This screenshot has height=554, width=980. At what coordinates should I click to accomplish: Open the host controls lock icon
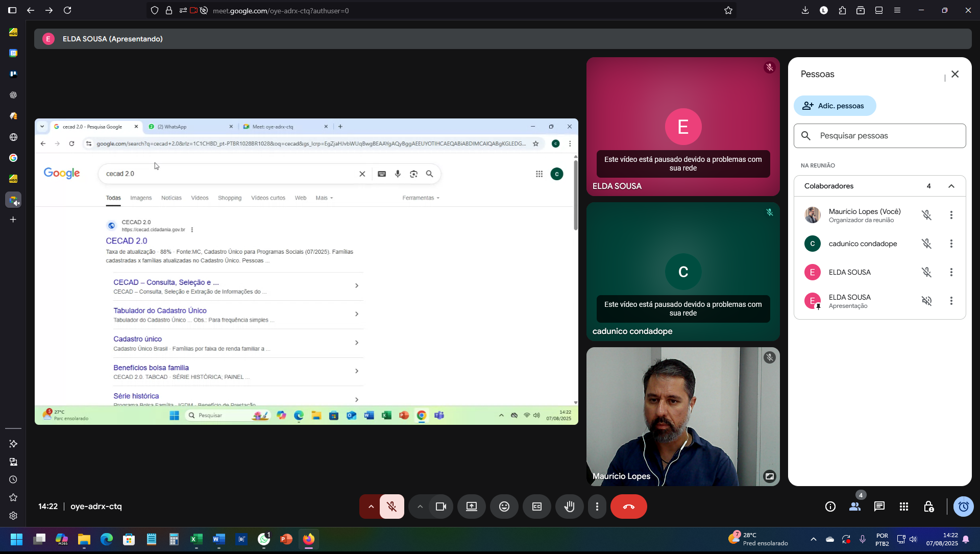(928, 507)
